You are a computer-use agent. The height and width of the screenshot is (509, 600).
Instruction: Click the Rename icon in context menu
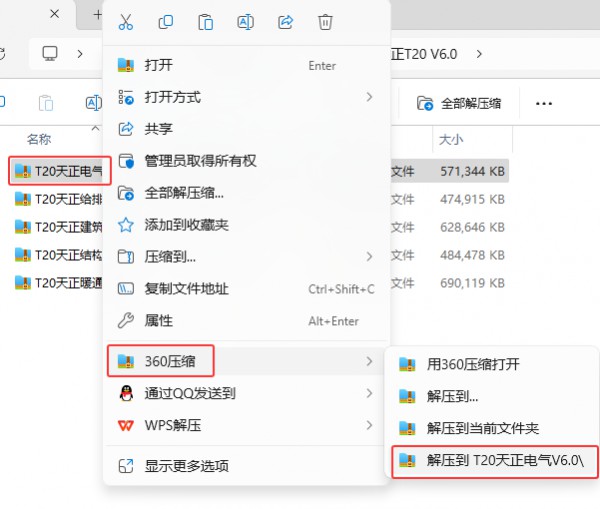coord(245,22)
